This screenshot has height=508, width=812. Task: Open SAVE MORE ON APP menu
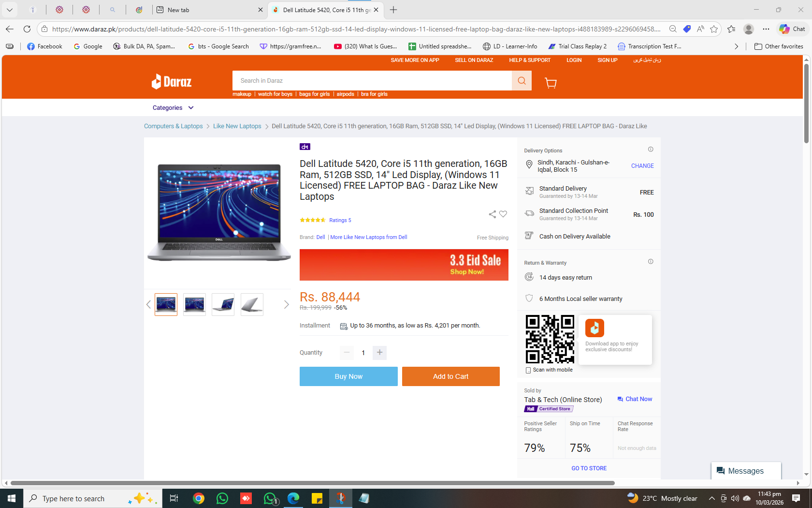click(x=415, y=60)
